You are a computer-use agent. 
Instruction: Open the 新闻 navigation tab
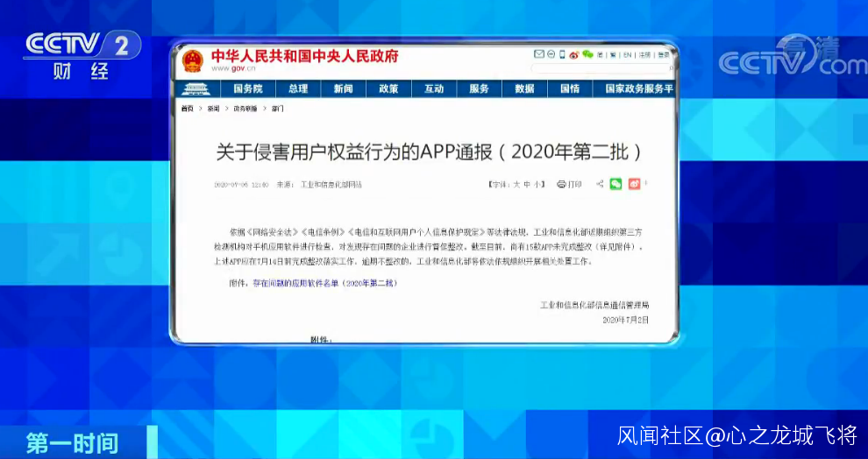click(343, 89)
